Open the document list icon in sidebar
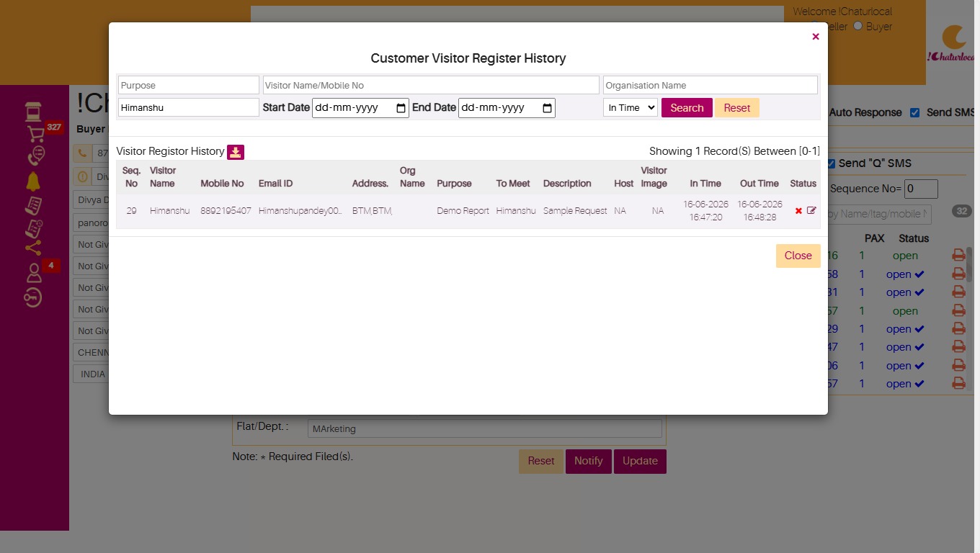Viewport: 980px width, 553px height. [x=33, y=205]
